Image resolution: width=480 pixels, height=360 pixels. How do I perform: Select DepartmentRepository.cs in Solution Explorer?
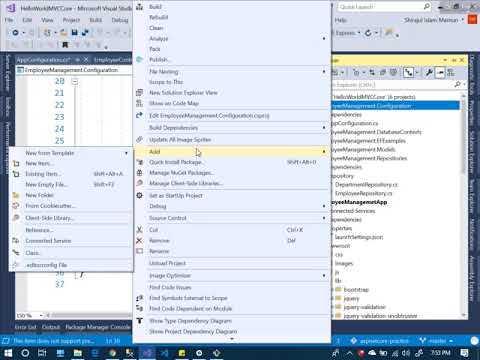point(366,185)
